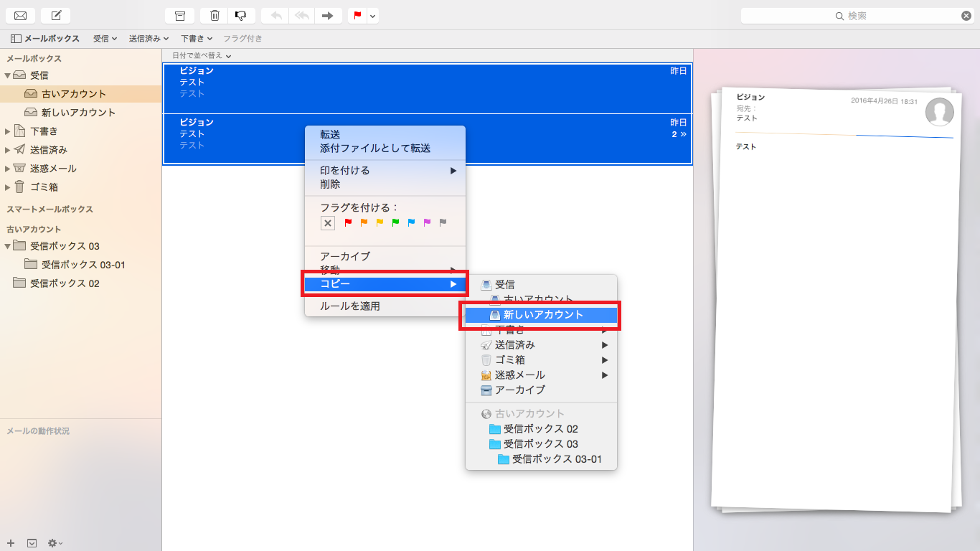This screenshot has height=551, width=980.
Task: Click the sidebar ゴミ箱 trash can icon
Action: [x=19, y=187]
